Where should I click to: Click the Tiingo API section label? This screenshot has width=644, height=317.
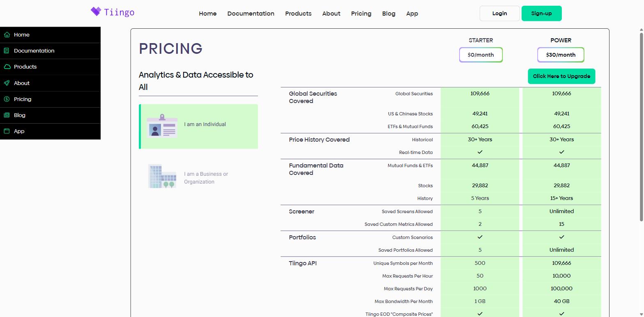[x=303, y=263]
